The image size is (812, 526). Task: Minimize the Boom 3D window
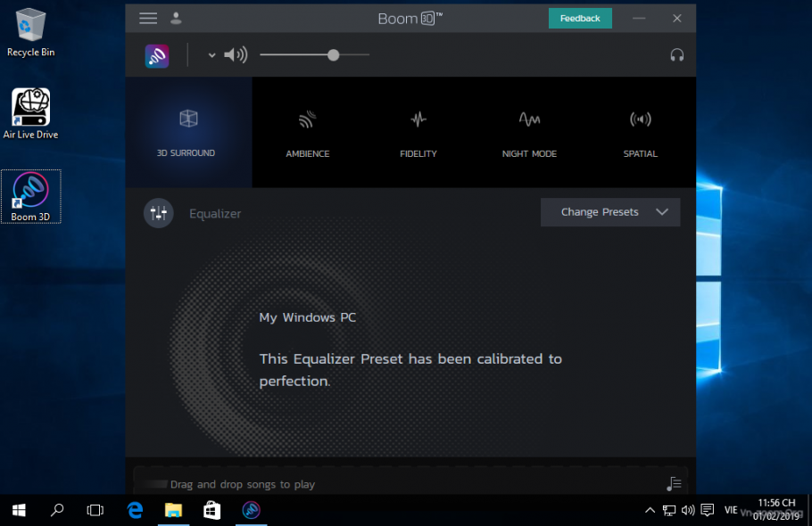(639, 18)
